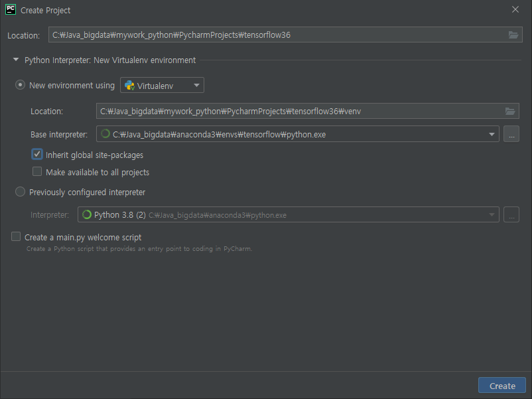Select New environment using radio button

(20, 85)
